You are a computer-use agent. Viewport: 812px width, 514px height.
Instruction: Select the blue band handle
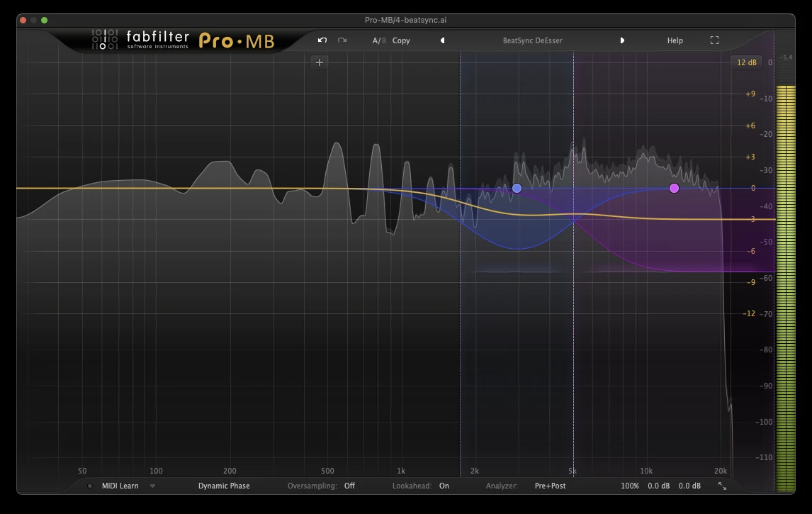(x=517, y=188)
